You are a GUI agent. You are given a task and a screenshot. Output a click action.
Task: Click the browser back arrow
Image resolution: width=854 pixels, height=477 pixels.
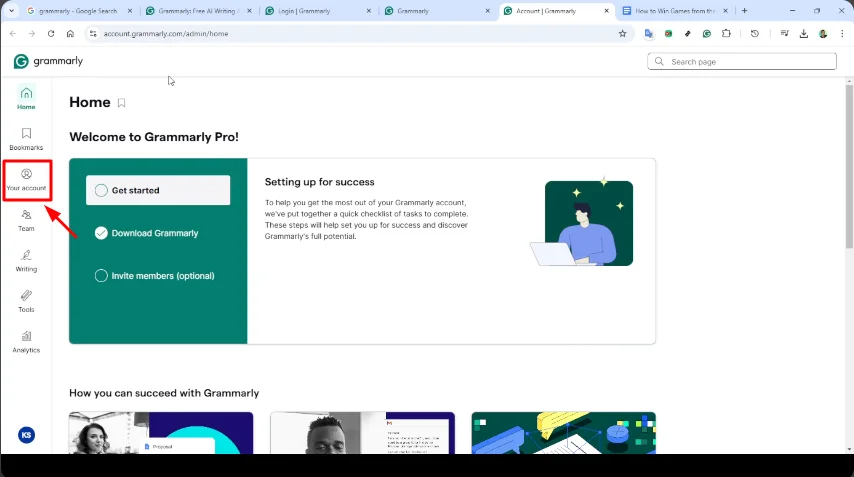coord(13,34)
